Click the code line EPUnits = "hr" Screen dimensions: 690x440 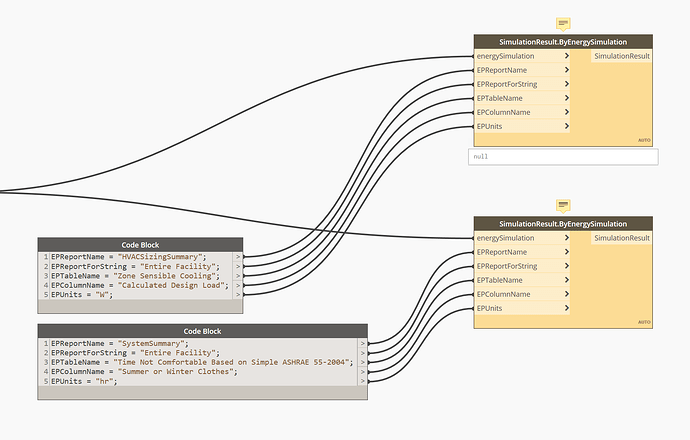84,381
